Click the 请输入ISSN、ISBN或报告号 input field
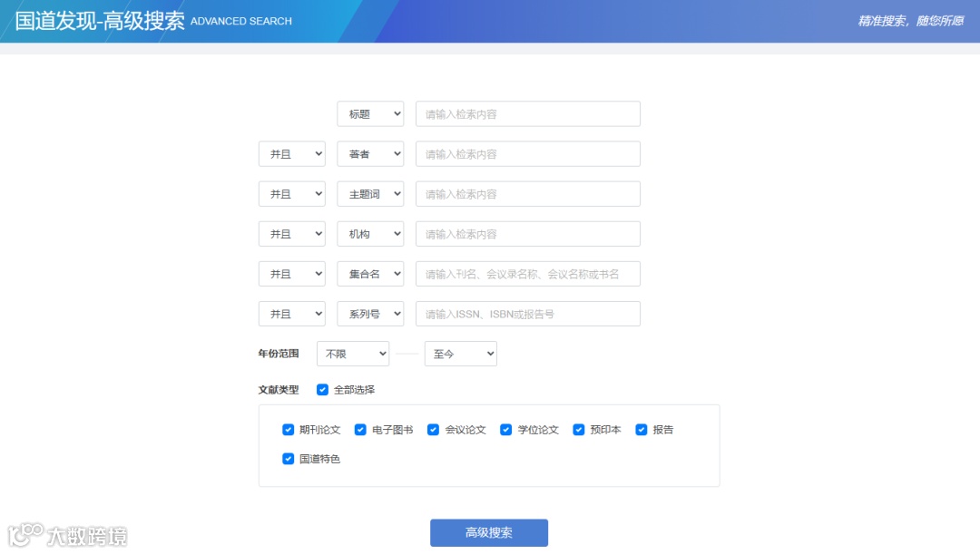The height and width of the screenshot is (554, 980). pyautogui.click(x=528, y=314)
